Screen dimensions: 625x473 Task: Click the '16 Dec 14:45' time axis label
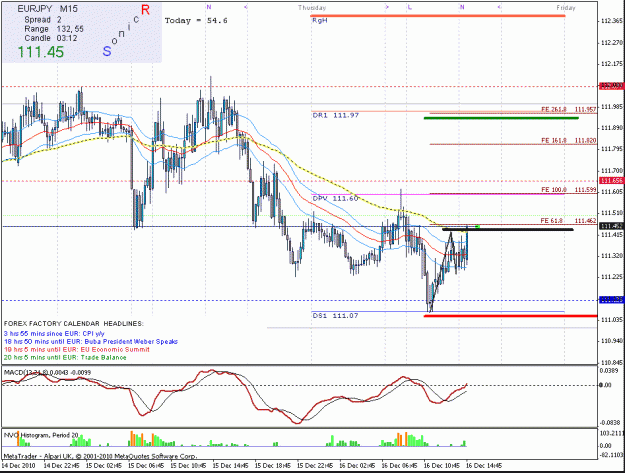pos(484,465)
